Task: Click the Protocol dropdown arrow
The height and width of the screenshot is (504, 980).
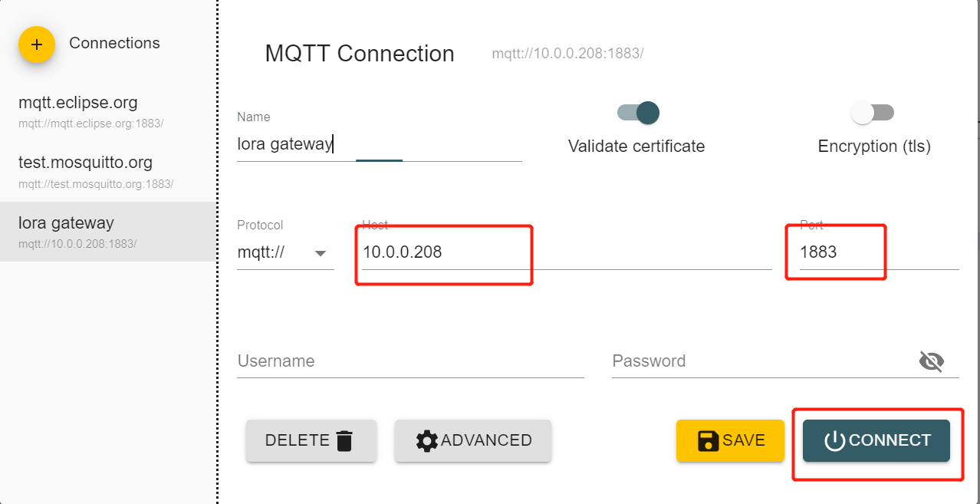Action: 321,253
